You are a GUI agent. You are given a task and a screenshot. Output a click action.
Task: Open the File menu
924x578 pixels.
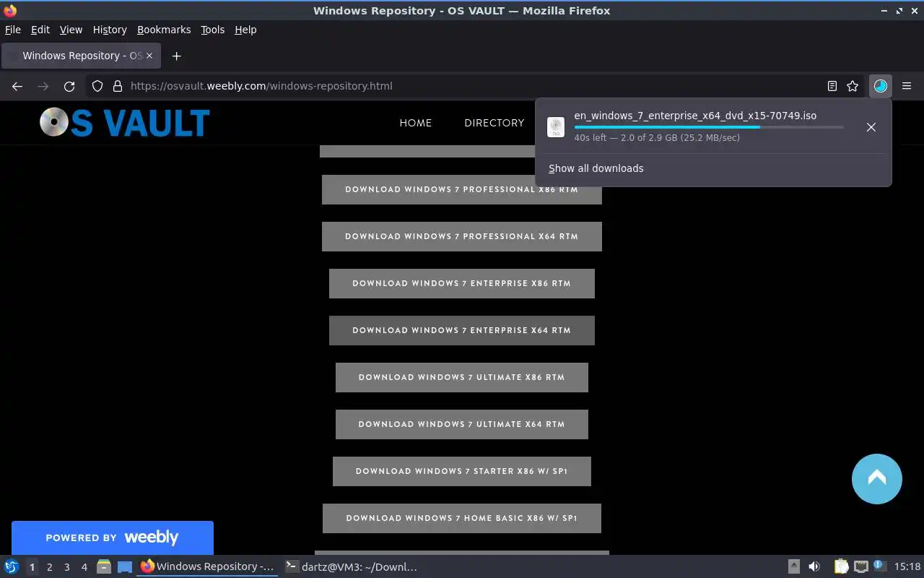13,30
